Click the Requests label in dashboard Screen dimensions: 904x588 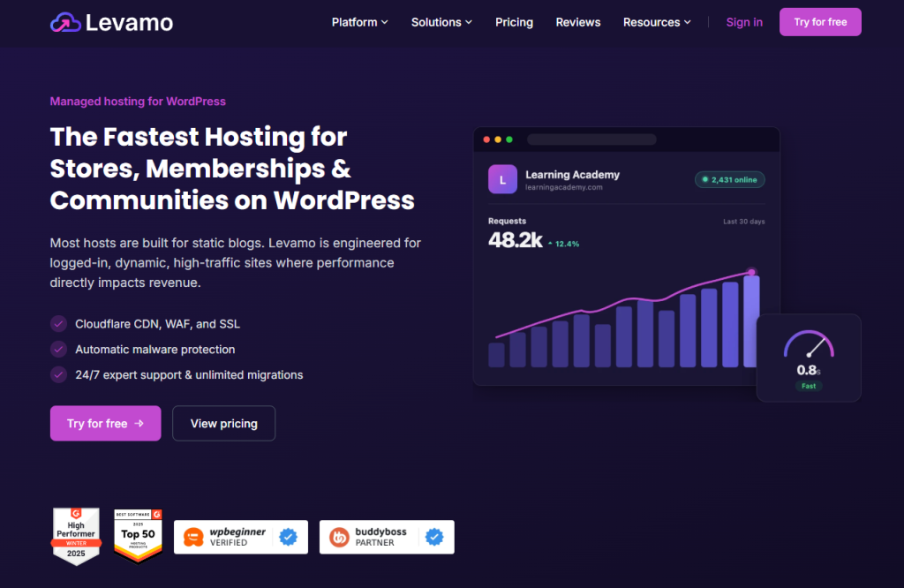[x=507, y=221]
